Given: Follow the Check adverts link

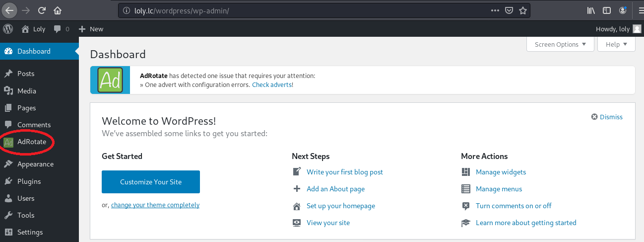Looking at the screenshot, I should coord(272,84).
